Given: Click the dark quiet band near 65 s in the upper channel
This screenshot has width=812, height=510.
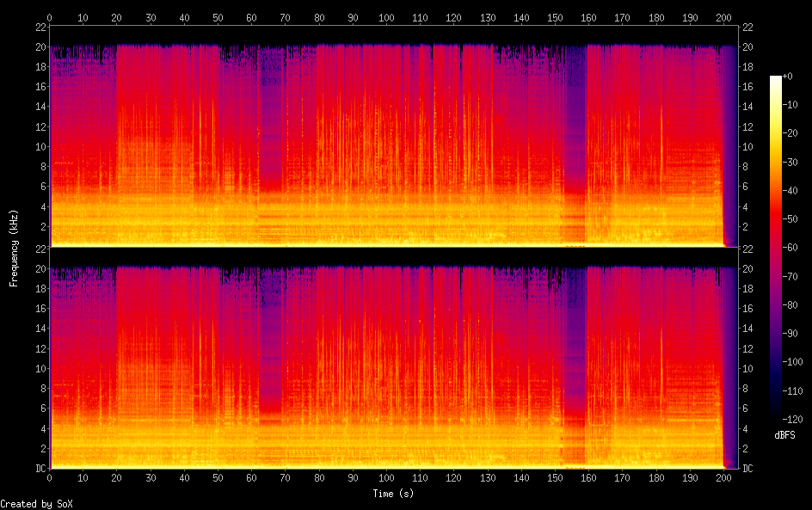Looking at the screenshot, I should (x=272, y=129).
